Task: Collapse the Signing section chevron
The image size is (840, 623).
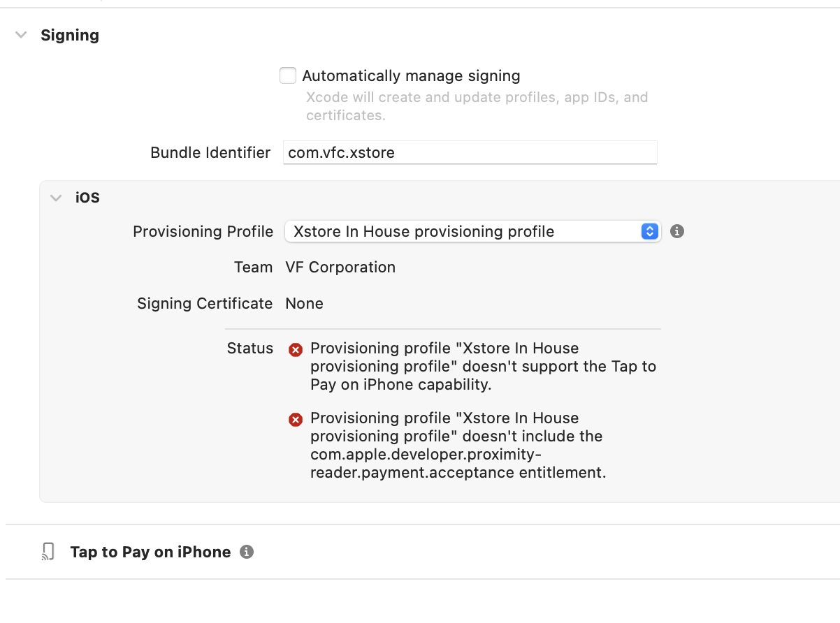Action: pyautogui.click(x=22, y=35)
